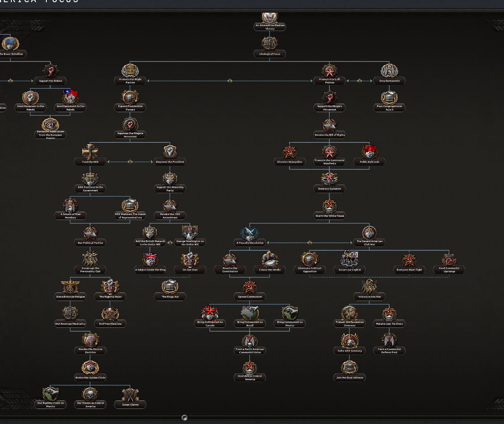This screenshot has width=504, height=424.
Task: Click the Spread Communism focus
Action: click(250, 290)
